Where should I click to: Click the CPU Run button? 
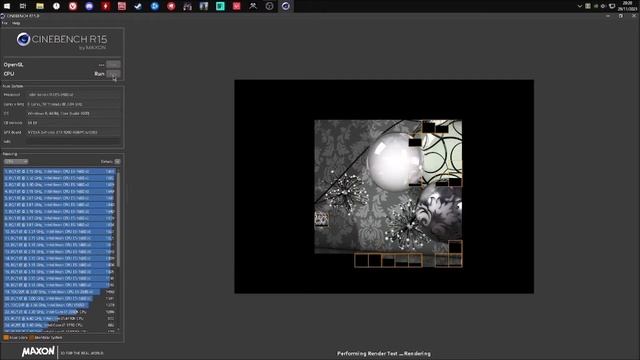point(113,74)
